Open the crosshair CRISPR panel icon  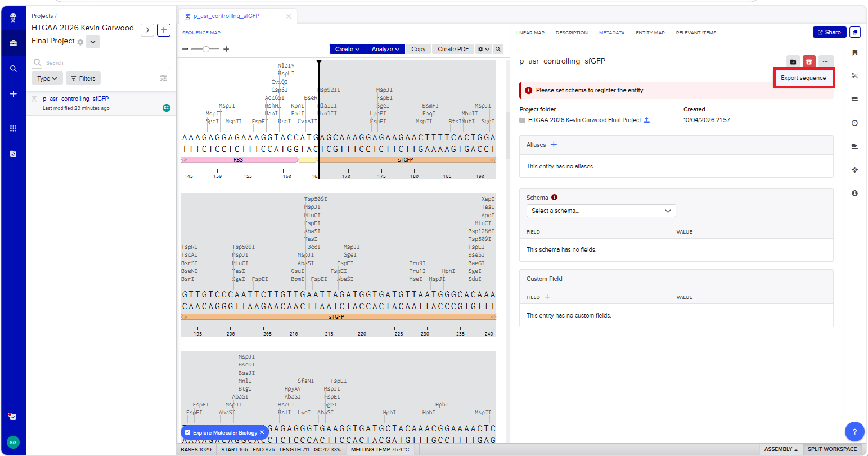coord(855,169)
